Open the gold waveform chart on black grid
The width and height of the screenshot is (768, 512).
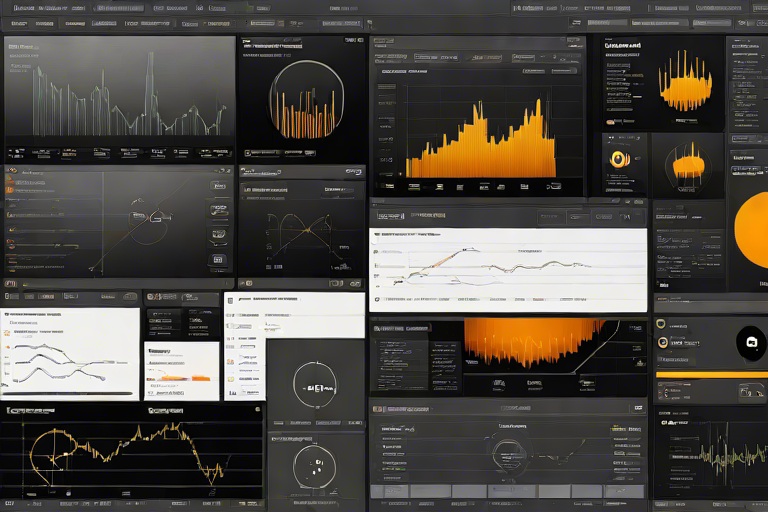coord(131,452)
